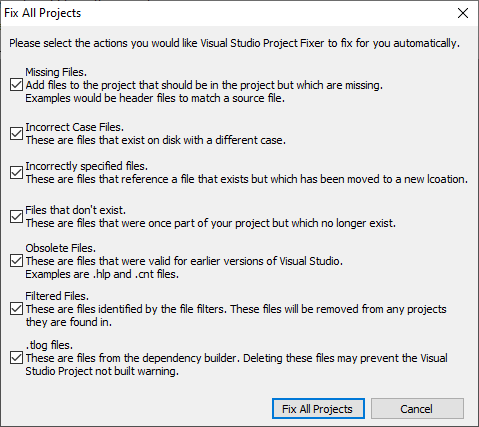
Task: Untick the Files that don't exist checkbox
Action: [16, 216]
